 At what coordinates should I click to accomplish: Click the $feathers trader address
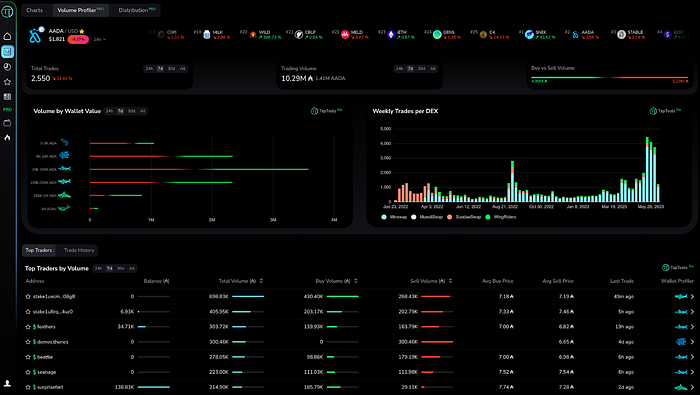[44, 327]
